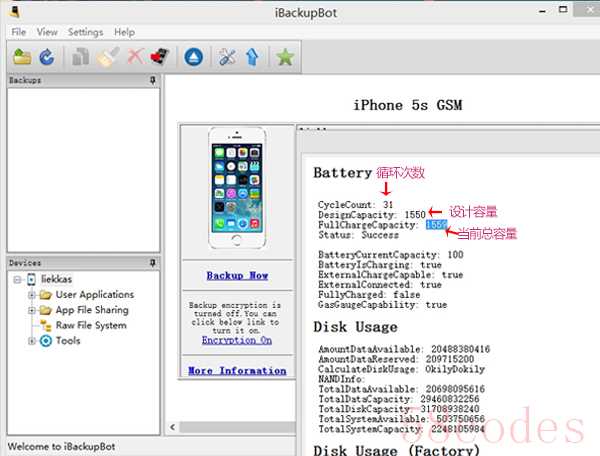The height and width of the screenshot is (456, 600).
Task: Click AmountDataAvailable value line
Action: coord(404,349)
